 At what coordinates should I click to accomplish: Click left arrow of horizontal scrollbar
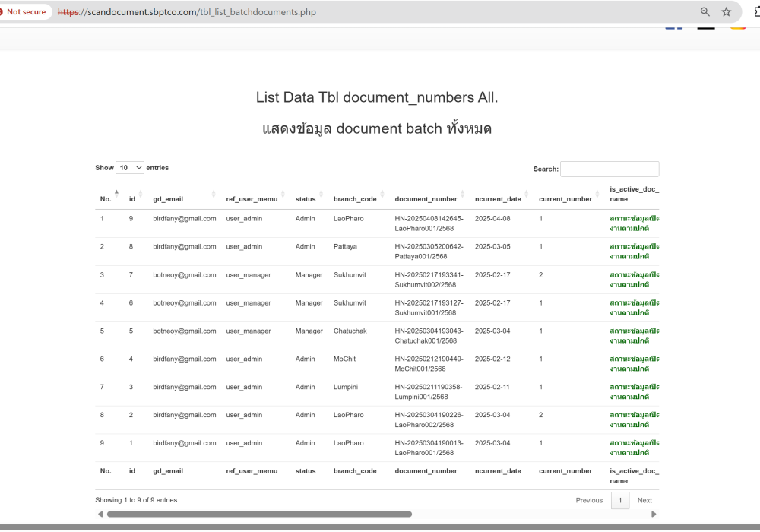coord(100,515)
